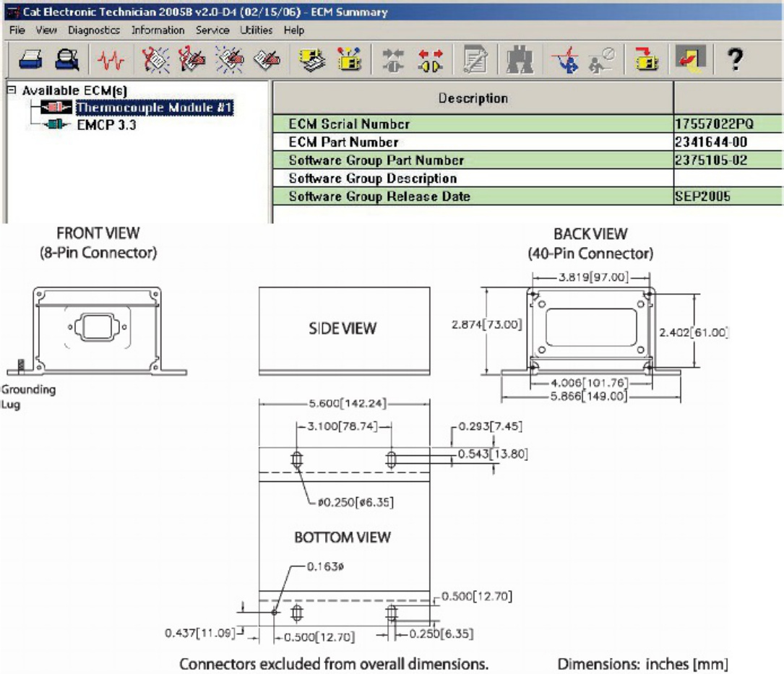The height and width of the screenshot is (674, 784).
Task: Select Software Group Part Number row
Action: 527,160
